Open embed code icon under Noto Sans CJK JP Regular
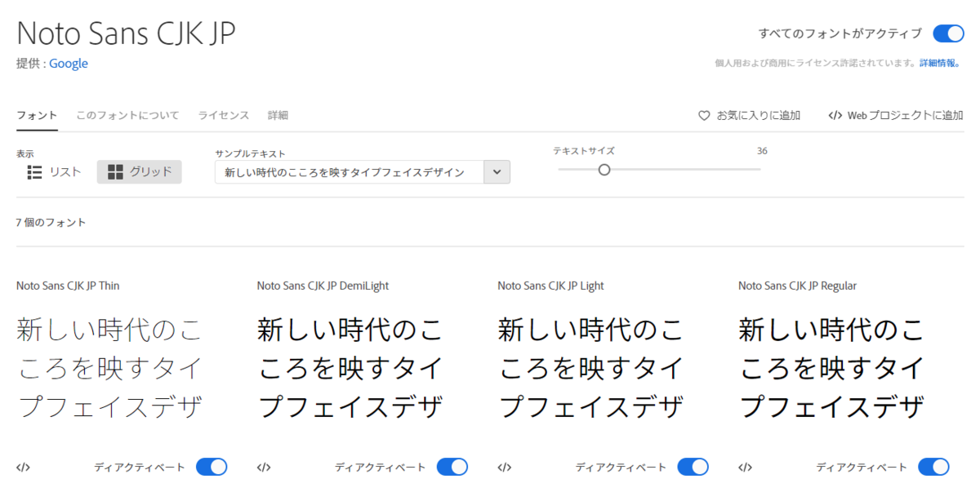This screenshot has width=980, height=501. click(x=746, y=468)
